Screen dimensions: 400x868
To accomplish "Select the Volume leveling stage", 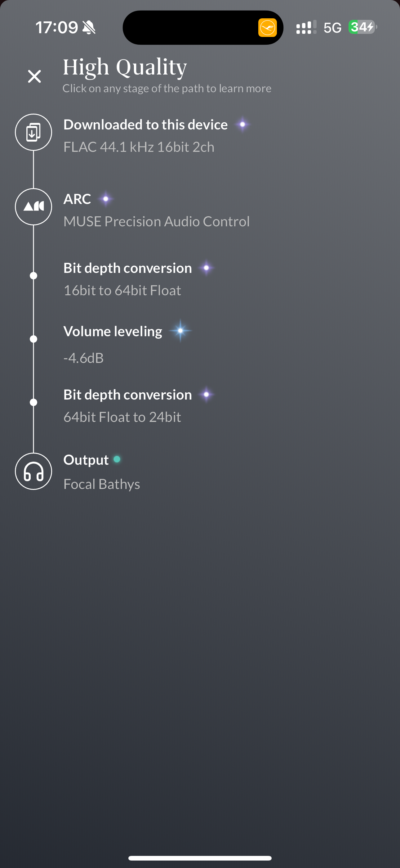I will [x=113, y=331].
